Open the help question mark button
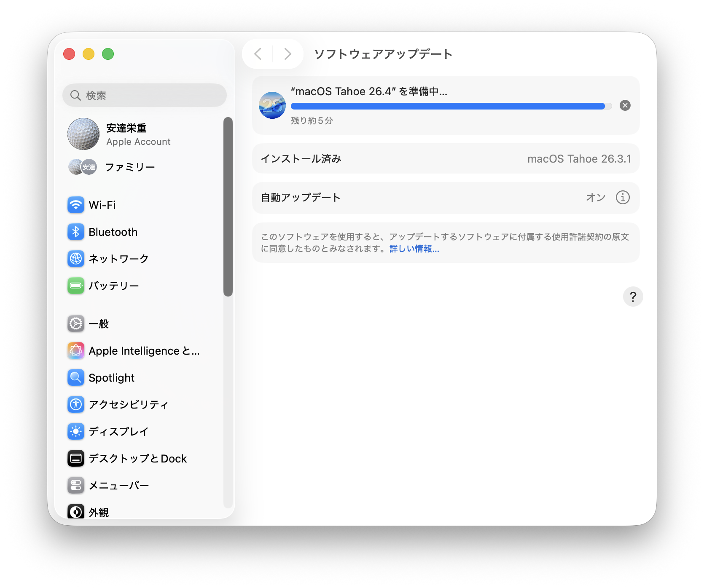The height and width of the screenshot is (588, 704). coord(632,297)
